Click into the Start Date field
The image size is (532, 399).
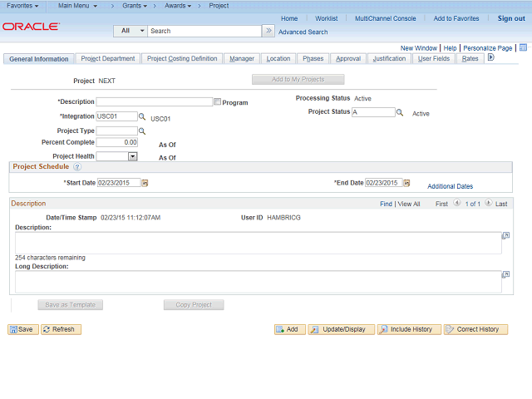119,183
